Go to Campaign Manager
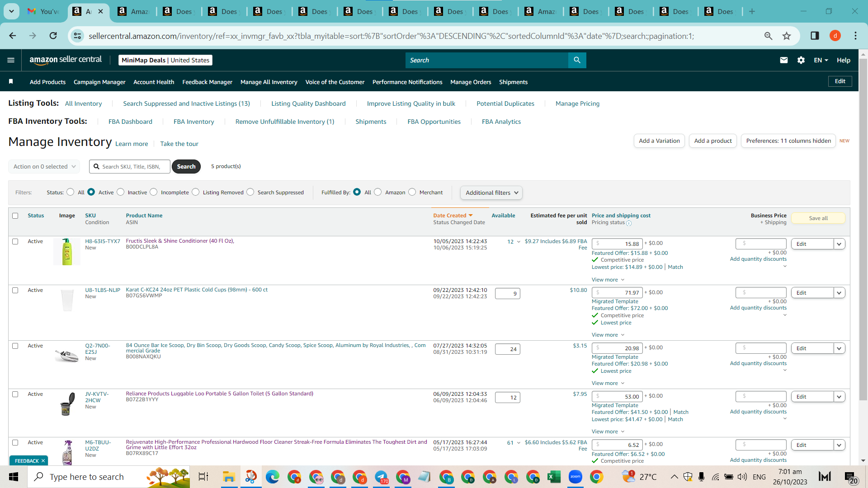The image size is (868, 488). (x=99, y=82)
